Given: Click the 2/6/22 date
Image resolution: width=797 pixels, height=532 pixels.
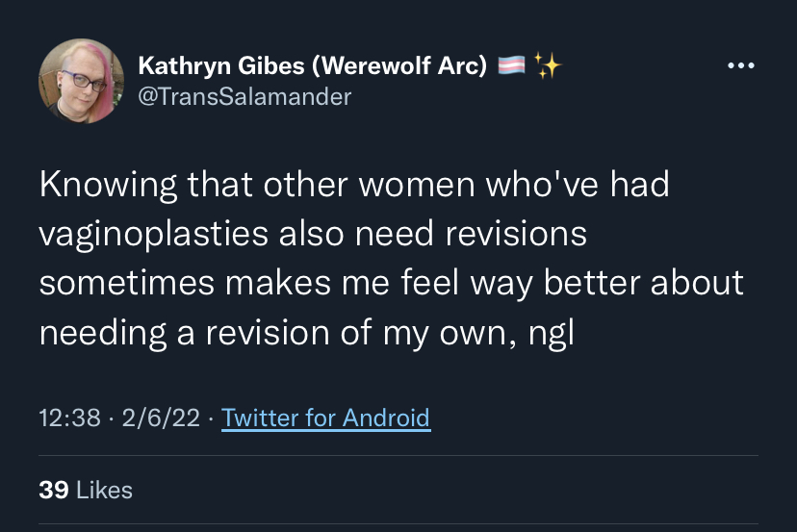Looking at the screenshot, I should click(x=161, y=418).
